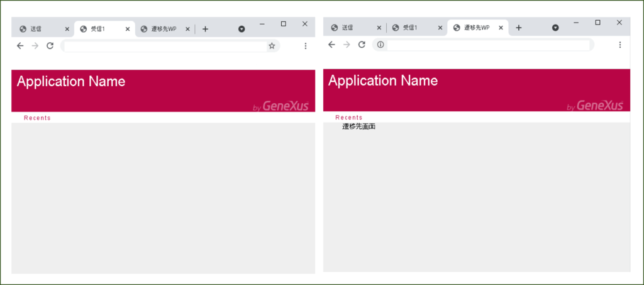Activate 遷移先WP tab in right browser window

coord(478,28)
